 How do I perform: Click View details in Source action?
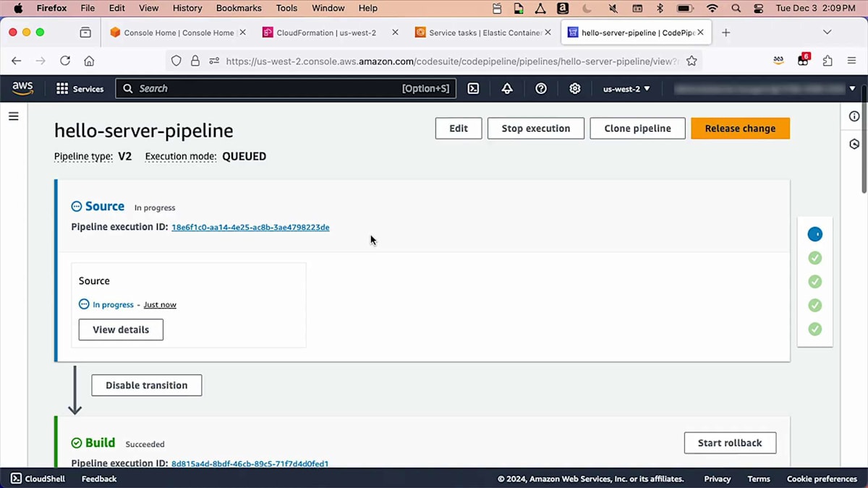[x=121, y=330]
